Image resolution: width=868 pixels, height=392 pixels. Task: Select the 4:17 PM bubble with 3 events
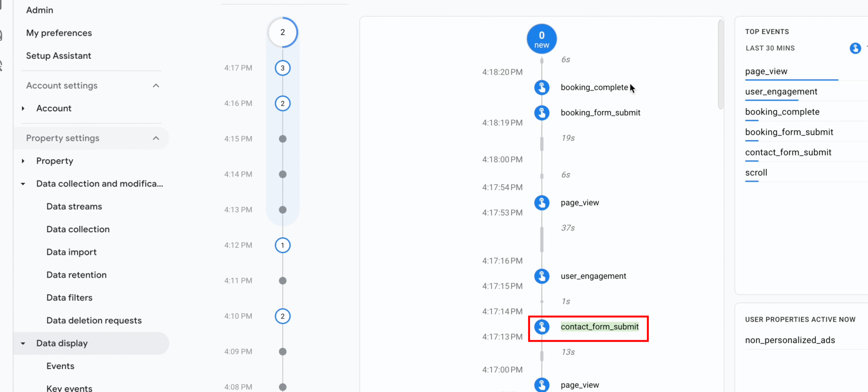point(282,68)
